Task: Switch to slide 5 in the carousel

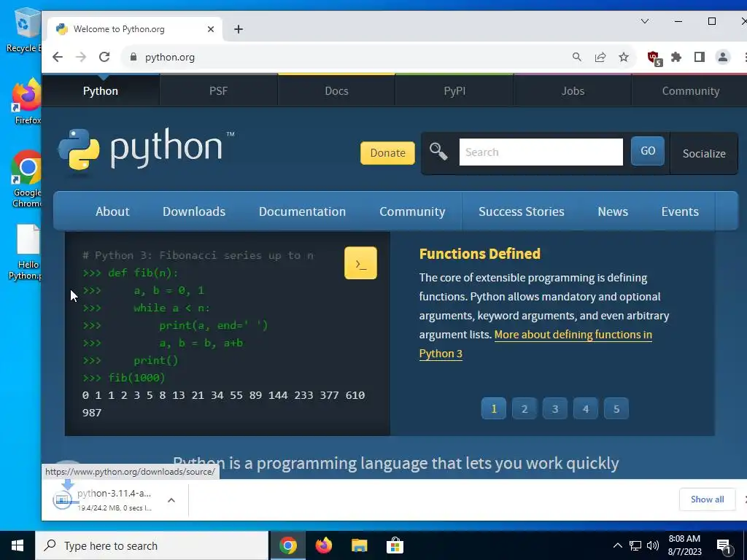Action: (616, 408)
